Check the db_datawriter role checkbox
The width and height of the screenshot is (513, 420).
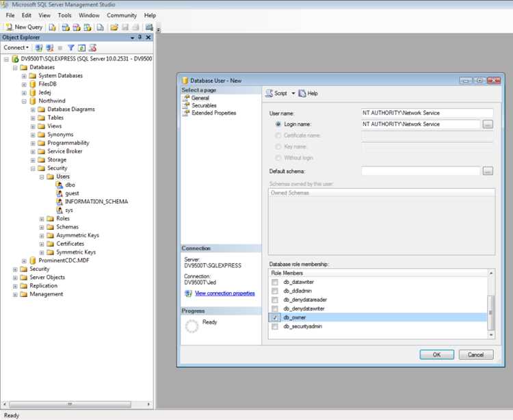[275, 282]
